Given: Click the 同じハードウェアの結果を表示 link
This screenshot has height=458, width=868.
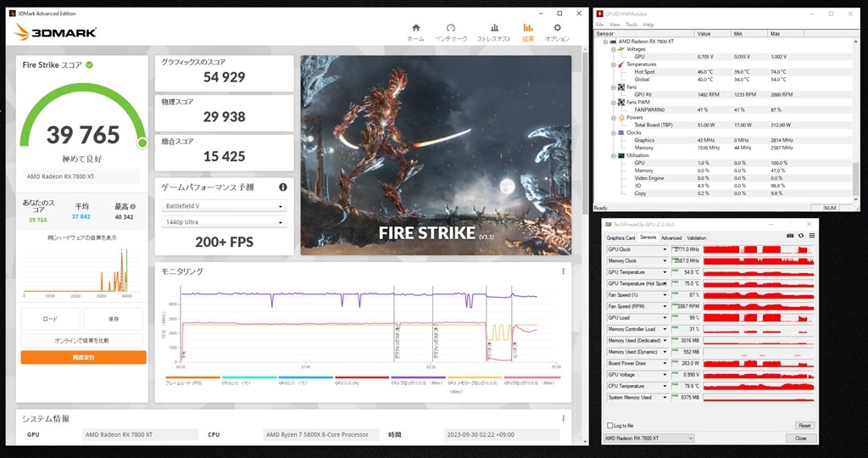Looking at the screenshot, I should (82, 237).
